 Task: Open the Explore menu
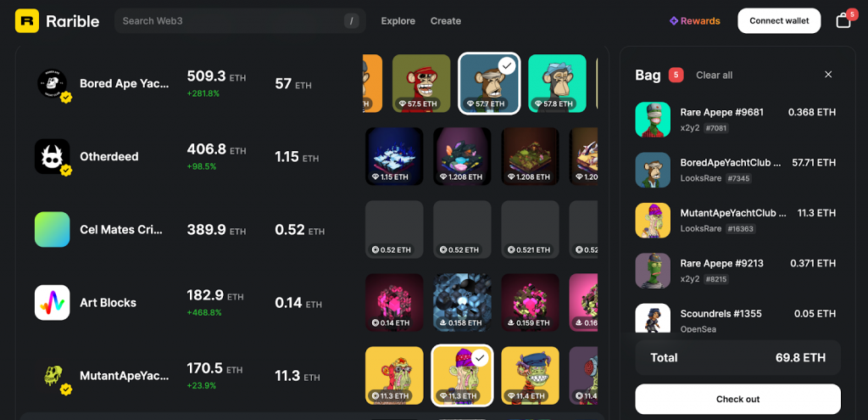[398, 21]
